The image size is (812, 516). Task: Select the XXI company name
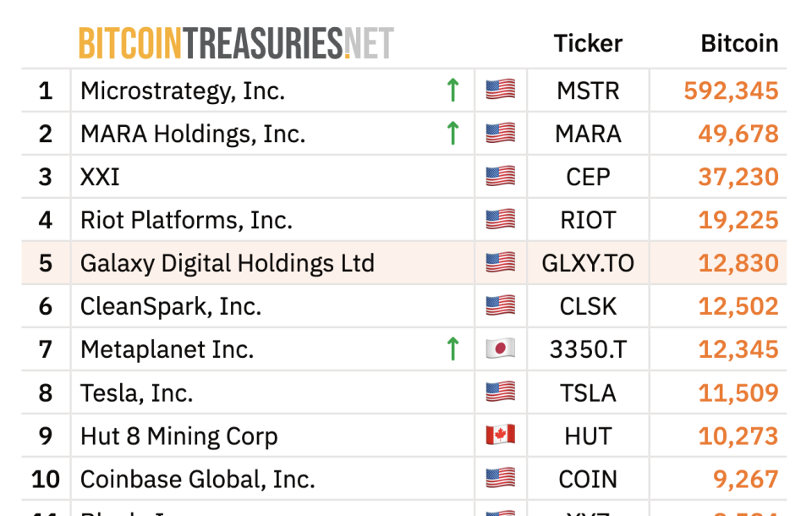(x=100, y=177)
